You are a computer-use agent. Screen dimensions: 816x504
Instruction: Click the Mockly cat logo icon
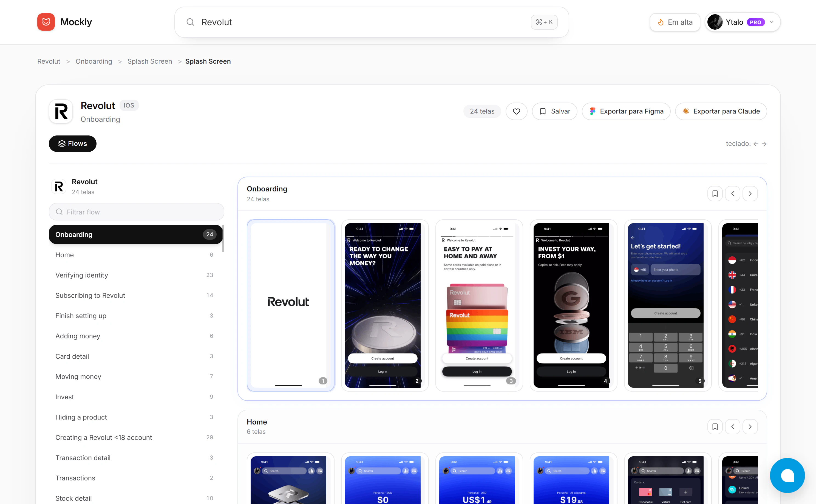[46, 22]
